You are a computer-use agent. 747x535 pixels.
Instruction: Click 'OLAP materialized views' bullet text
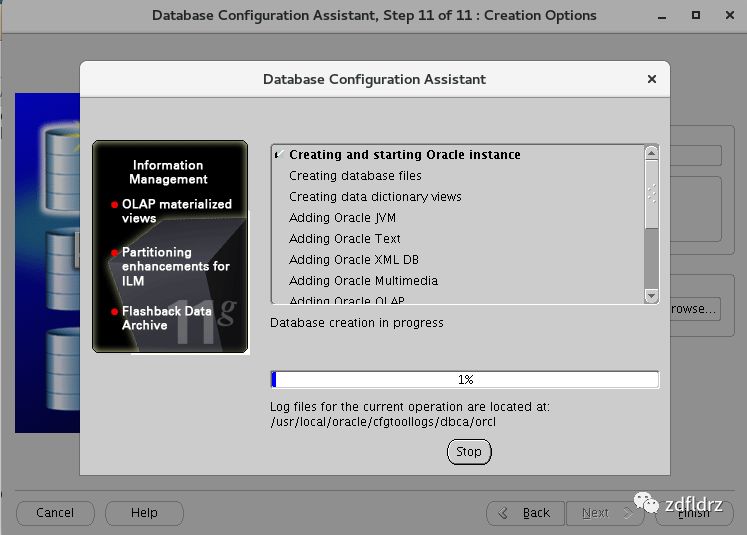(177, 211)
